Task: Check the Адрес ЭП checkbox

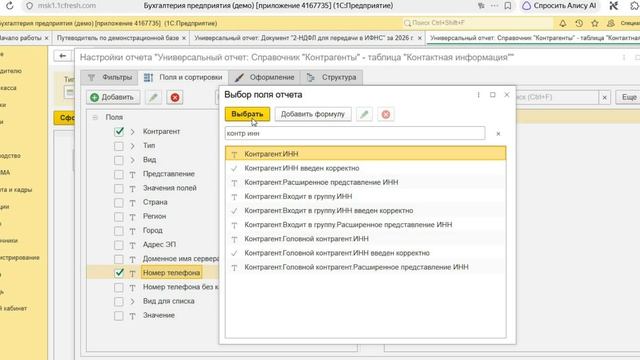Action: [x=119, y=245]
